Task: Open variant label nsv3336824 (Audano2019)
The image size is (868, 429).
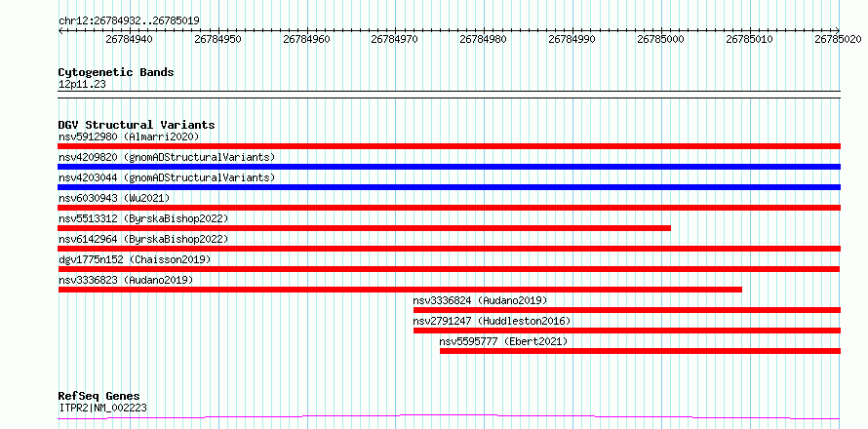Action: click(x=480, y=300)
